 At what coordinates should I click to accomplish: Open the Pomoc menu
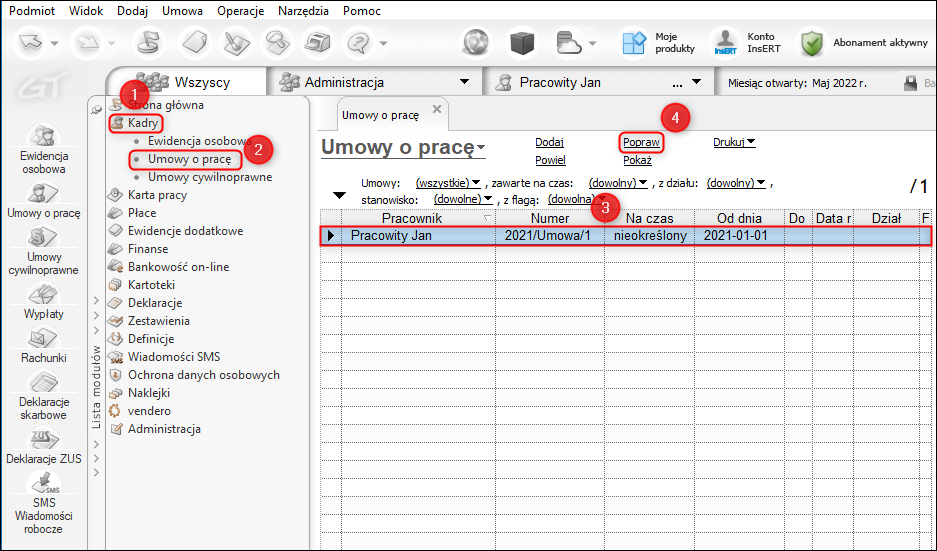(x=362, y=11)
